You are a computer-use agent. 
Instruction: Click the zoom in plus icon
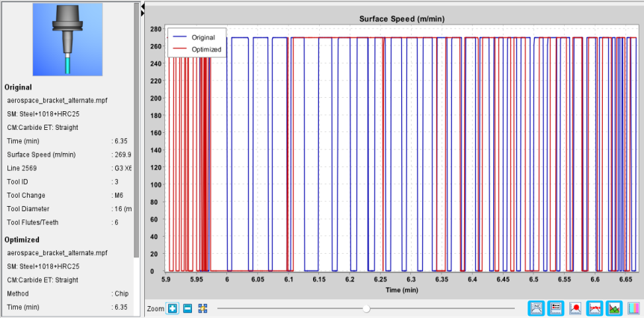pos(173,308)
